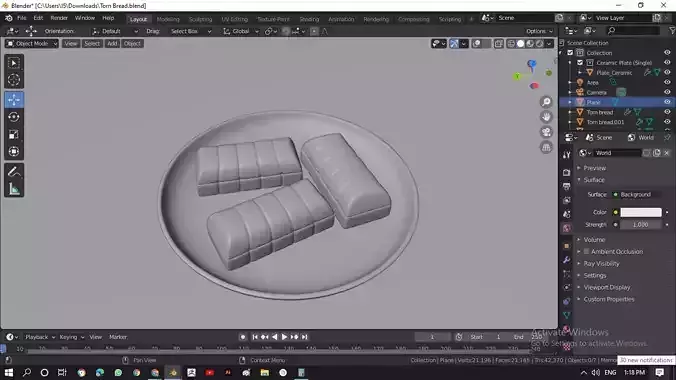Play the animation in timeline

tap(284, 337)
